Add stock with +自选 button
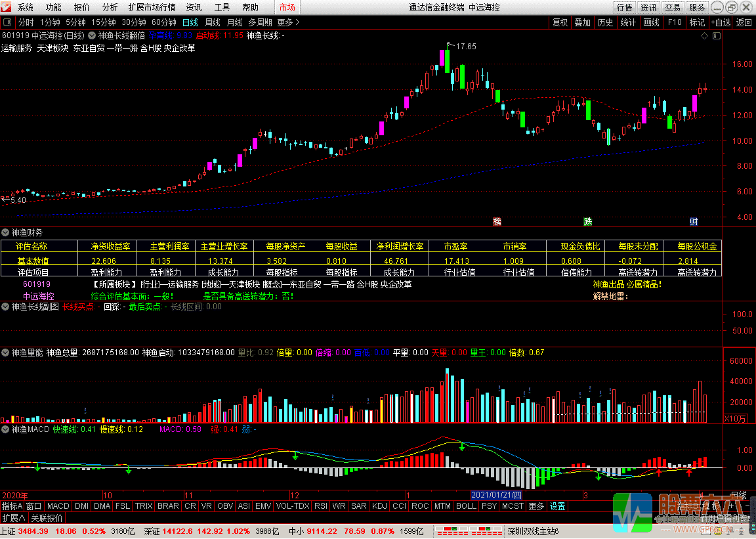Screen dimensions: 756x539 [721, 22]
